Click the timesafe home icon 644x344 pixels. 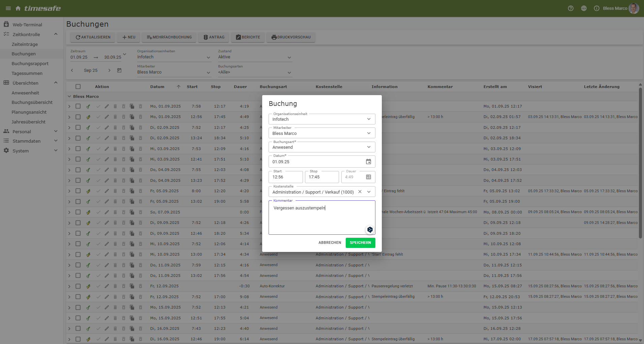point(18,8)
